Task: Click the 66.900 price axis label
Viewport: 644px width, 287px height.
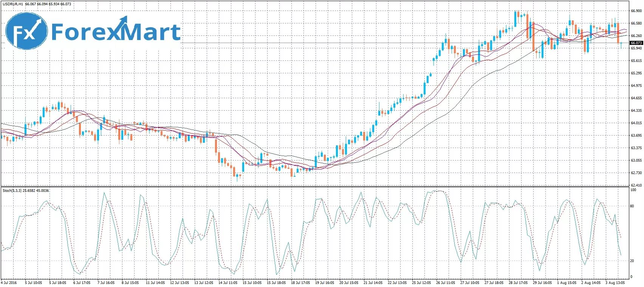Action: [x=636, y=11]
